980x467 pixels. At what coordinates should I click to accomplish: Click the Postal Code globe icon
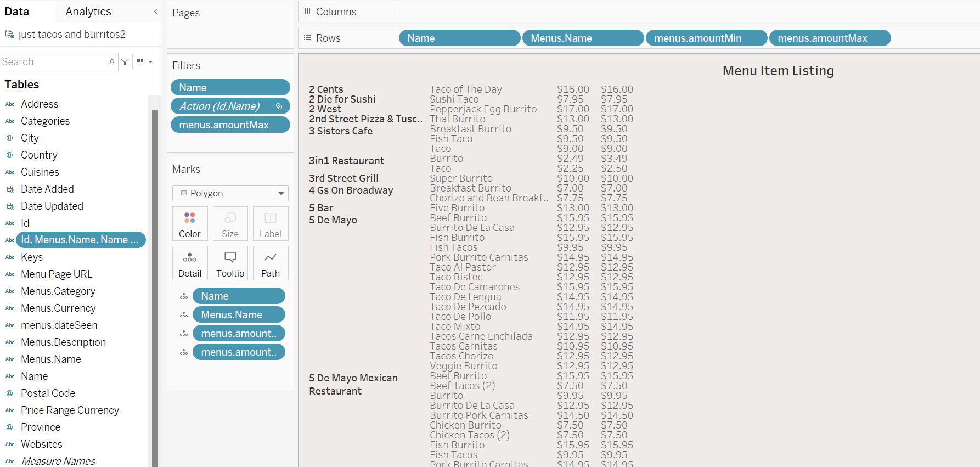[10, 393]
